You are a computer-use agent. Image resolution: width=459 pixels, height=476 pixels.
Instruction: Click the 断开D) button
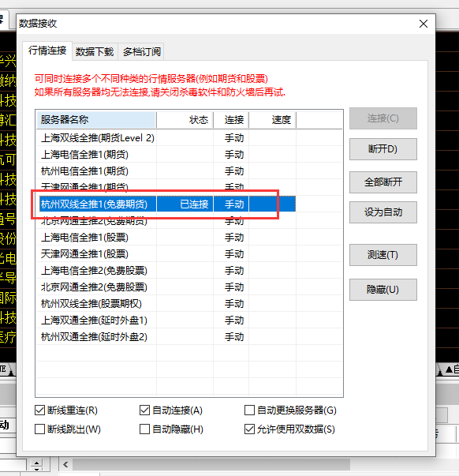tap(382, 149)
